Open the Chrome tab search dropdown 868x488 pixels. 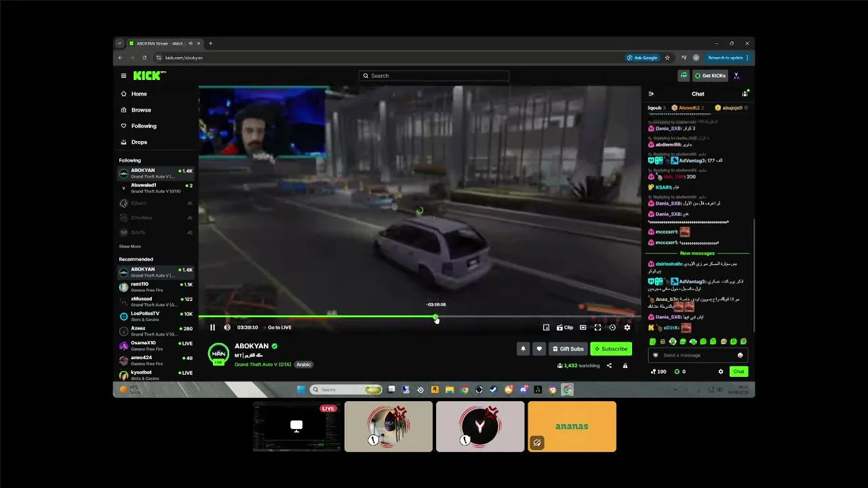[119, 43]
